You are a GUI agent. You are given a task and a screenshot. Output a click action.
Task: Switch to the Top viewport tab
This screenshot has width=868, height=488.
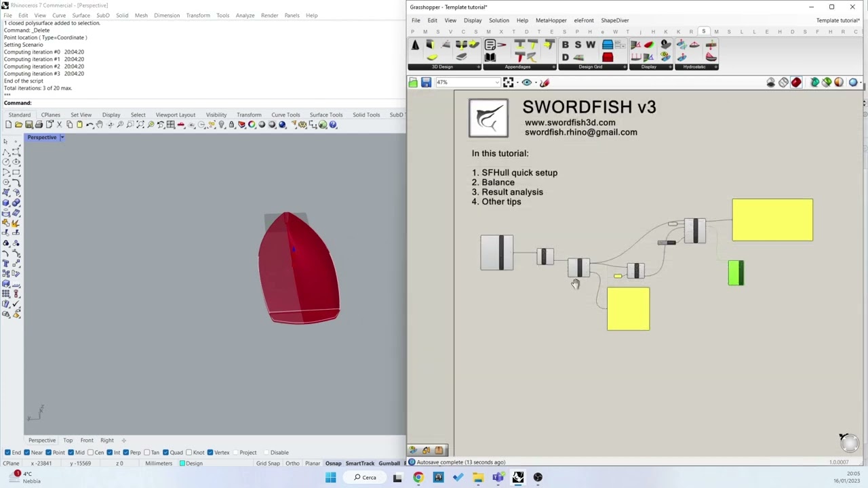coord(68,441)
